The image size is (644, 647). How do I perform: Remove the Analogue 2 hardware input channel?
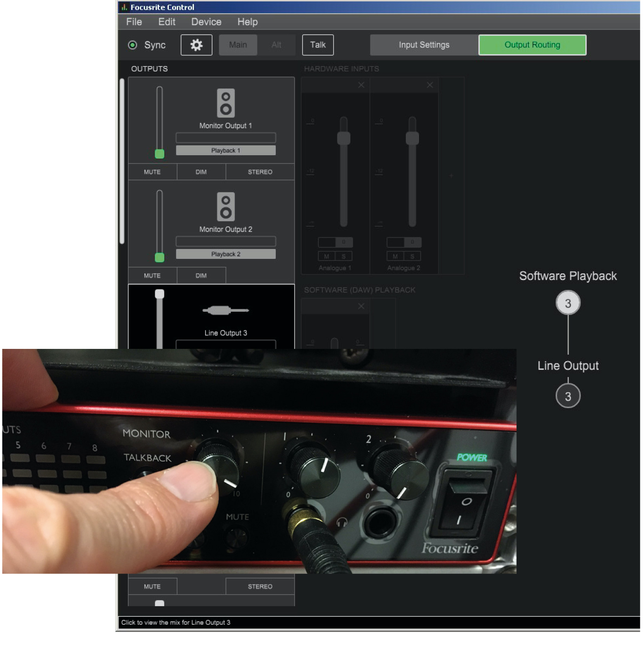coord(430,85)
